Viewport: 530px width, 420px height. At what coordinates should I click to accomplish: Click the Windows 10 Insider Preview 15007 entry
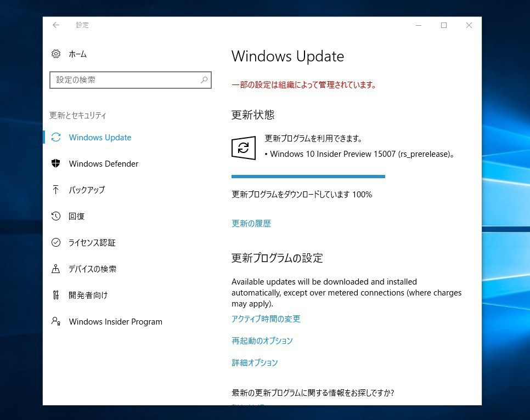359,154
